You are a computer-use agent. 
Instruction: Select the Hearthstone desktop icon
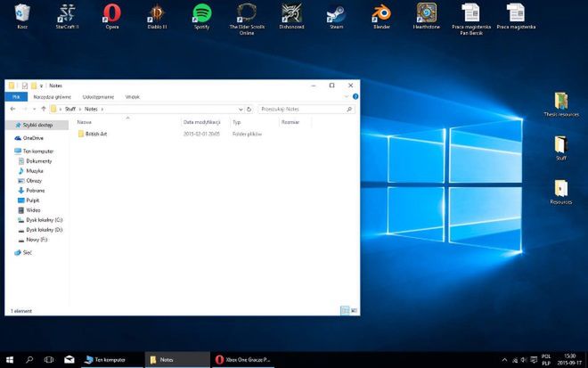427,17
